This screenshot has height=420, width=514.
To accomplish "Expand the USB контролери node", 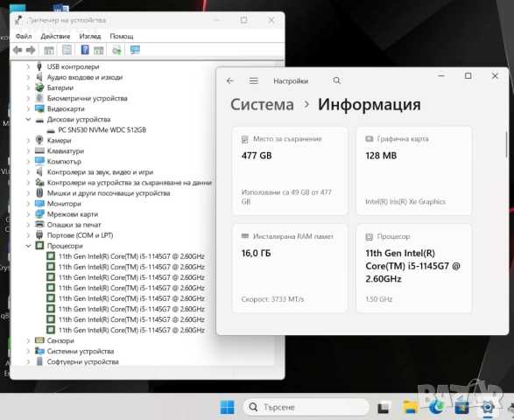I will (28, 66).
